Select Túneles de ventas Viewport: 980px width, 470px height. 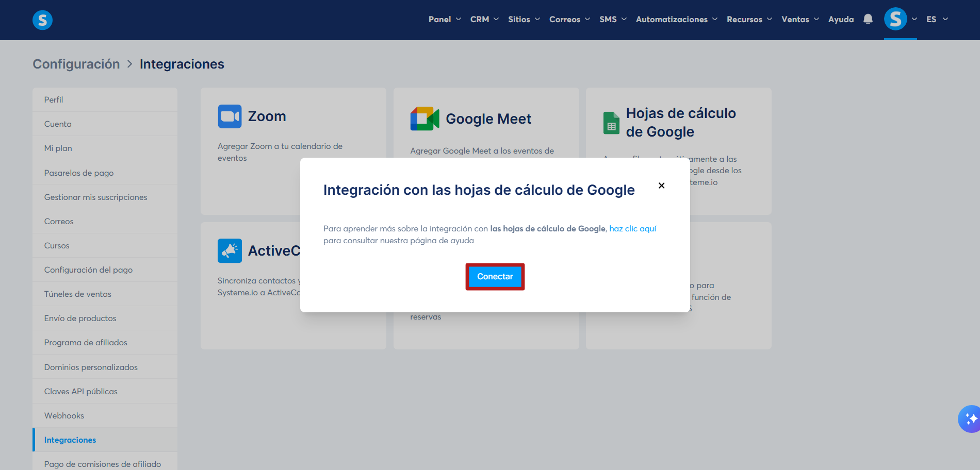(105, 294)
